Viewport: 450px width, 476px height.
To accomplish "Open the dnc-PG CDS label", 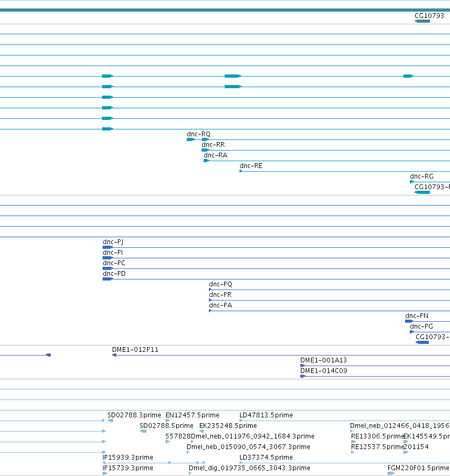I will click(x=421, y=326).
